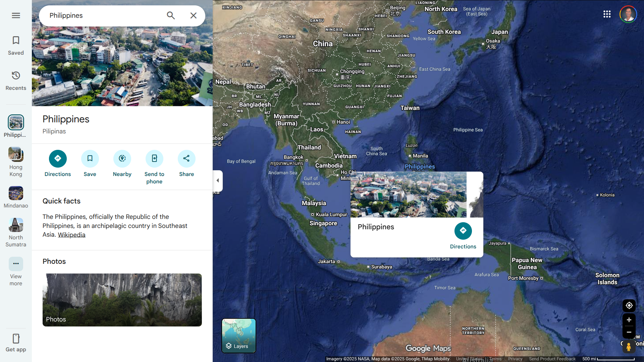Click the Share icon button
This screenshot has width=644, height=362.
point(186,159)
